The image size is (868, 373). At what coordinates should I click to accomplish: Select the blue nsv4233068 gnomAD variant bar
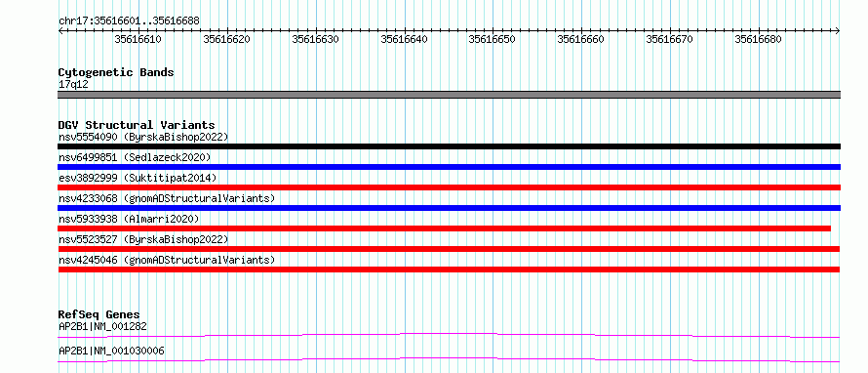pyautogui.click(x=449, y=208)
